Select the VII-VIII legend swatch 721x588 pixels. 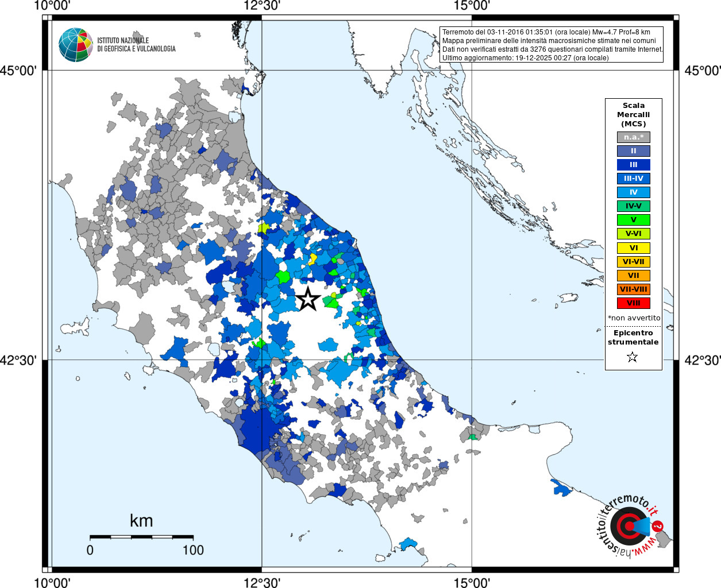pyautogui.click(x=634, y=289)
